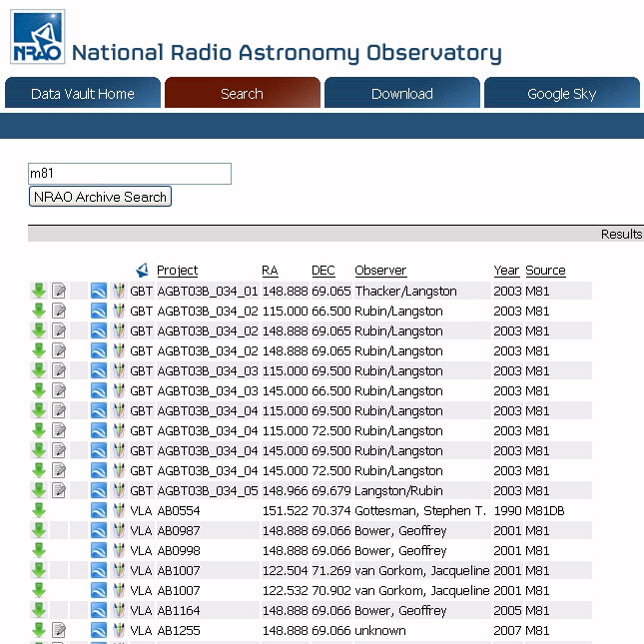Click blue sky-view icon for AB0987 row
The height and width of the screenshot is (644, 644).
(99, 530)
